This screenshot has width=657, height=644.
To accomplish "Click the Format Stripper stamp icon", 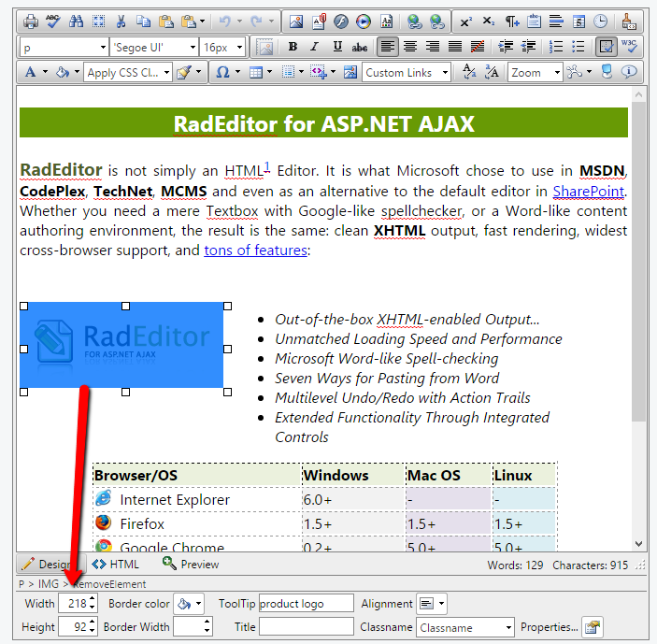I will [x=629, y=21].
